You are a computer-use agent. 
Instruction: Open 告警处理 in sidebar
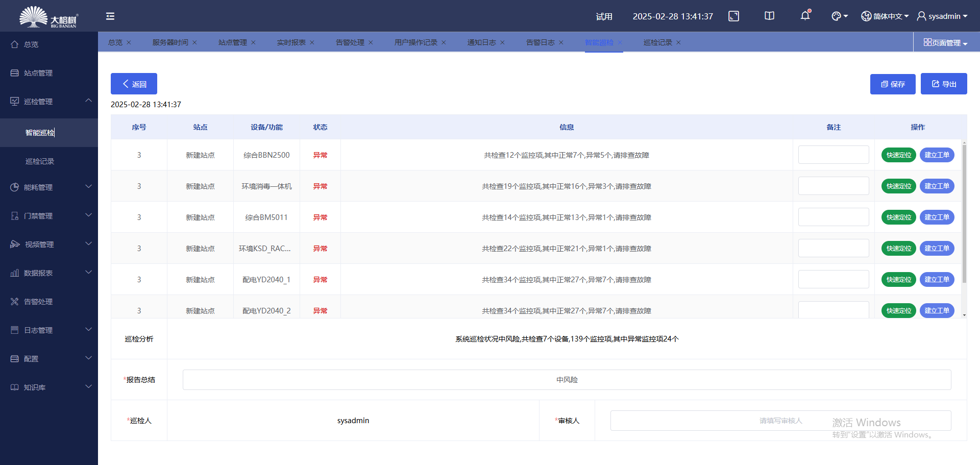pos(49,302)
